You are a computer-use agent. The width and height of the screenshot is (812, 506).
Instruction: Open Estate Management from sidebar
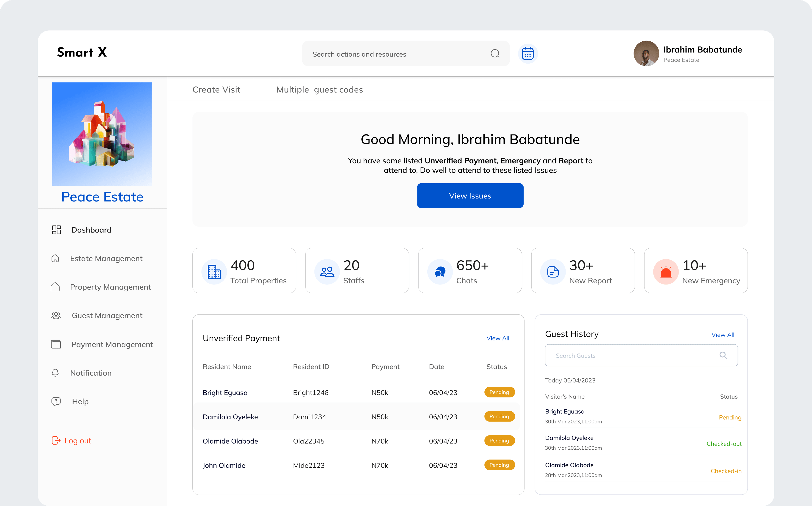click(106, 258)
